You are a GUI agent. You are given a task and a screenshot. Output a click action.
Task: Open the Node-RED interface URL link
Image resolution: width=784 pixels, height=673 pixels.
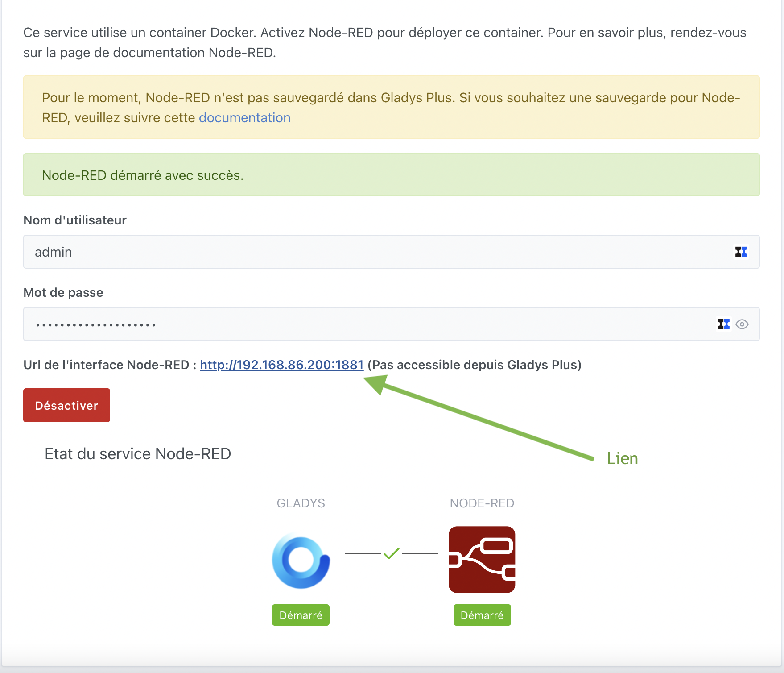point(281,365)
